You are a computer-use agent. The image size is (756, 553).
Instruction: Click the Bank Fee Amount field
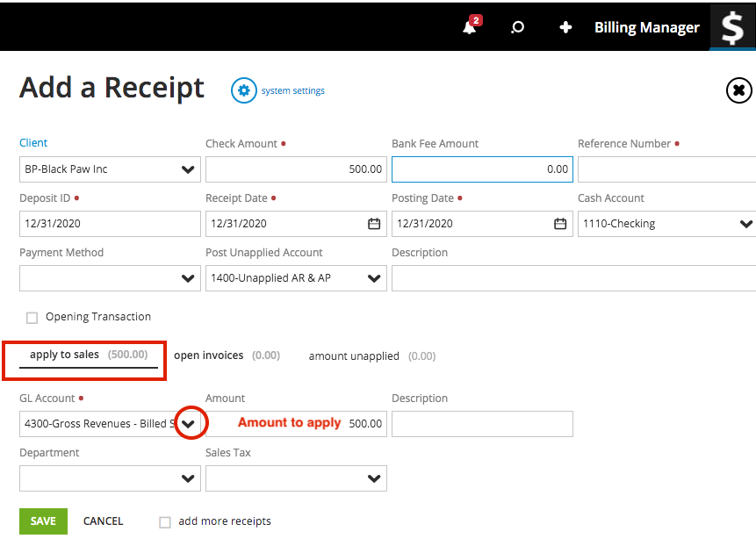pos(482,169)
